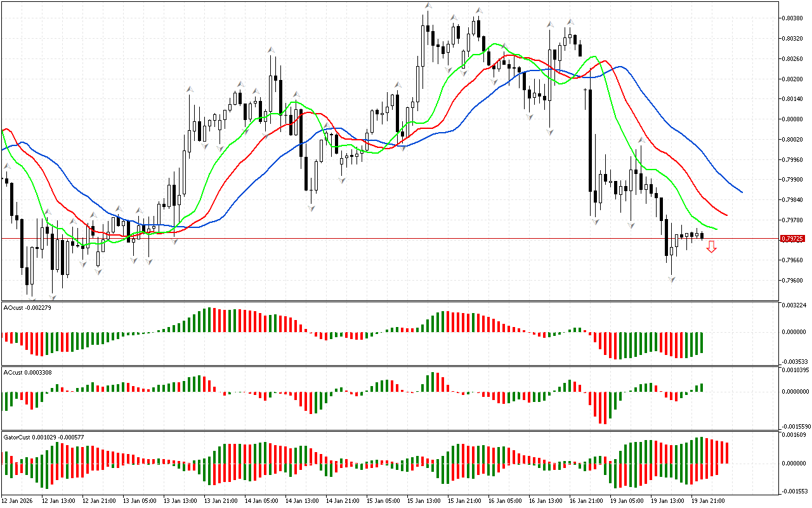Click the 12 Jan 2026 date label
The height and width of the screenshot is (508, 812).
pyautogui.click(x=16, y=501)
